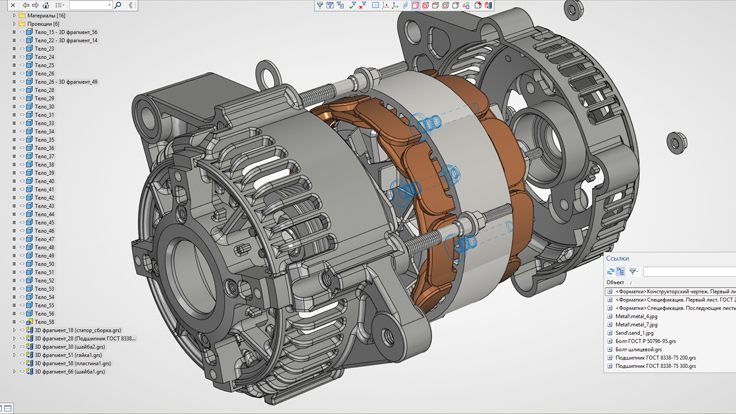Viewport: 736px width, 414px height.
Task: Hide Тело_26 - 3D фрагмент_49 via eye
Action: [x=22, y=82]
